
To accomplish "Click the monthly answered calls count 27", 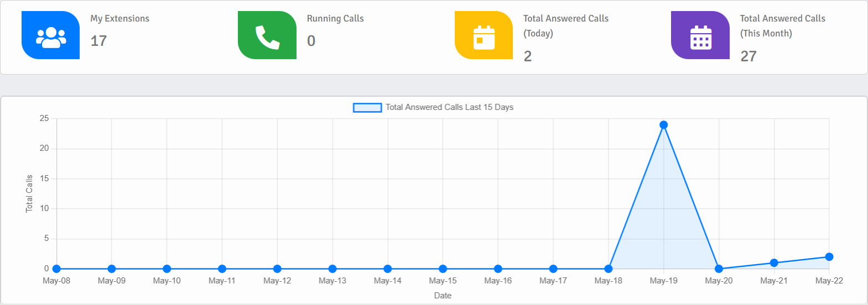I will (x=749, y=56).
